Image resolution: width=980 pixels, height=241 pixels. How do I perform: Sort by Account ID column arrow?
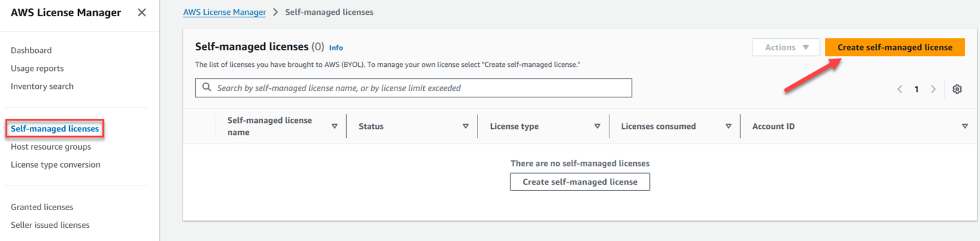[x=964, y=126]
